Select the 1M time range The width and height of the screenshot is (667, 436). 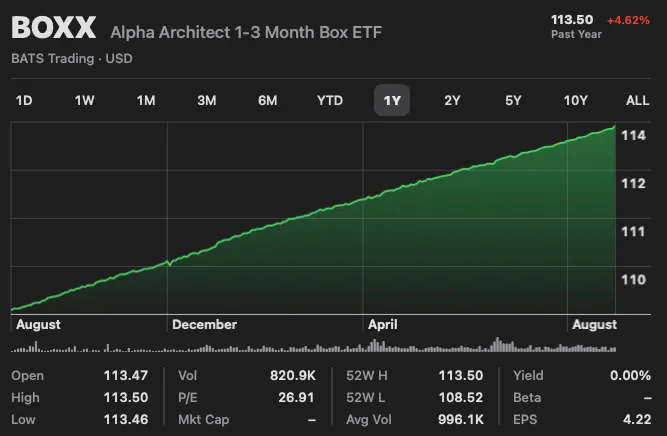146,100
